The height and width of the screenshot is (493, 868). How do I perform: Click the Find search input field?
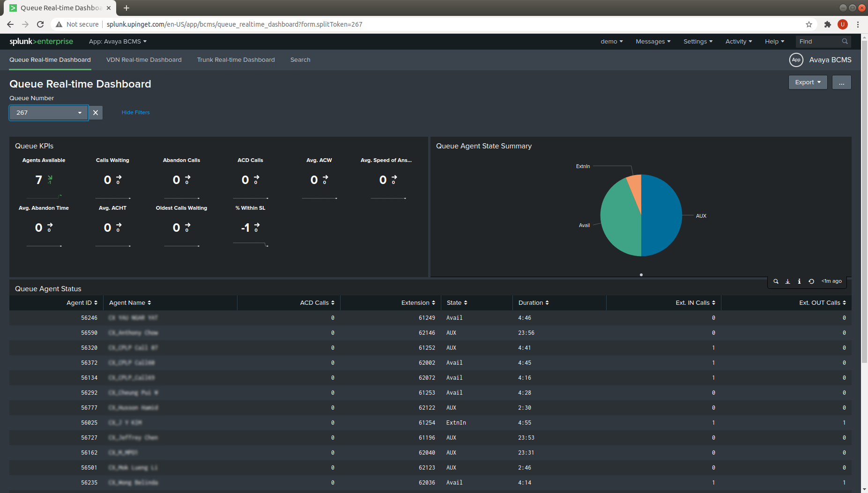pos(820,41)
